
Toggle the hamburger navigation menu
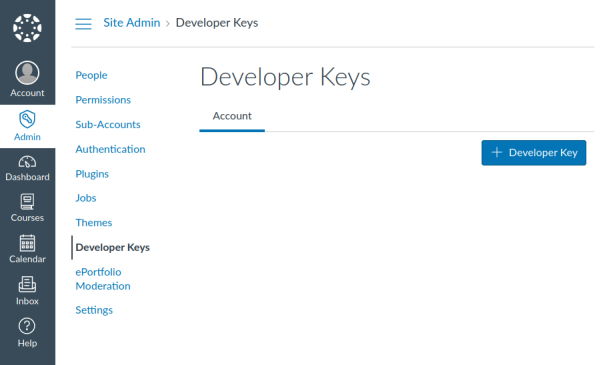point(83,24)
